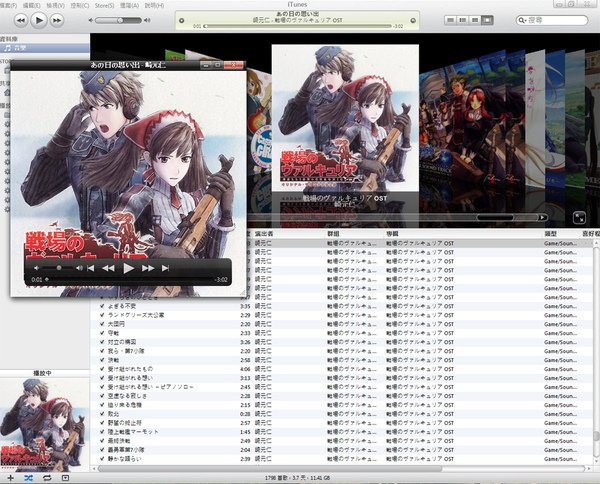Click the iTunes previous track button
The image size is (600, 484).
[x=21, y=20]
